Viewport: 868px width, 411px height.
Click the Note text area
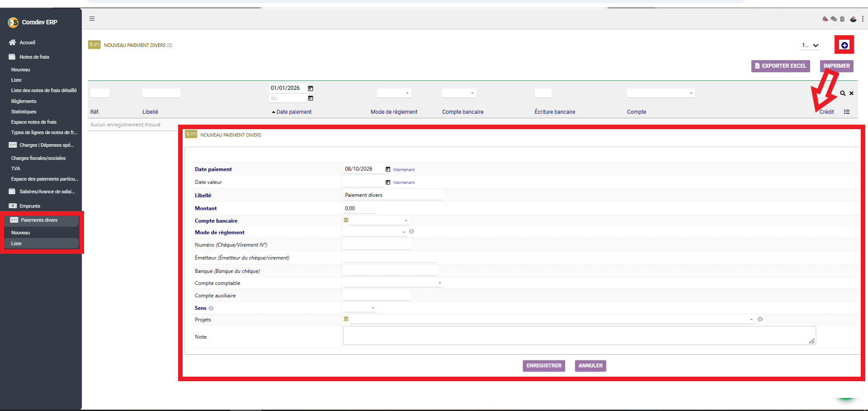[580, 336]
